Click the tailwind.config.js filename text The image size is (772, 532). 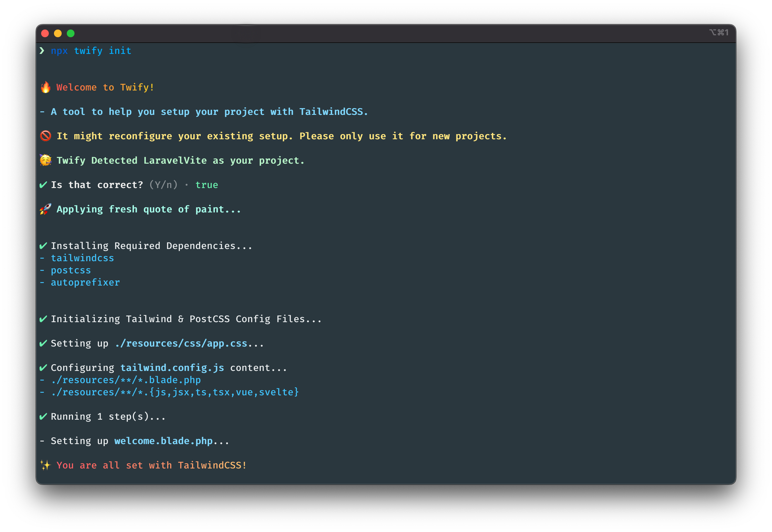[x=172, y=368]
